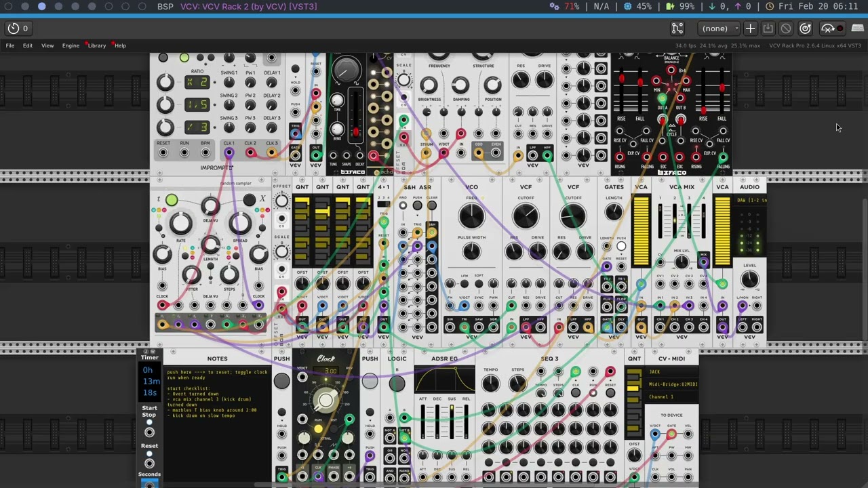Open the File menu
Image resolution: width=868 pixels, height=488 pixels.
[10, 45]
